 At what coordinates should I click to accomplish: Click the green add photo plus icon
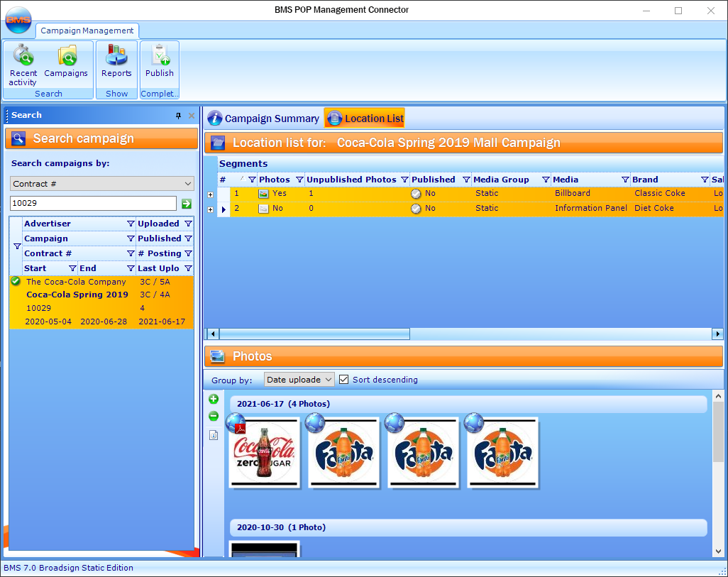click(x=214, y=399)
